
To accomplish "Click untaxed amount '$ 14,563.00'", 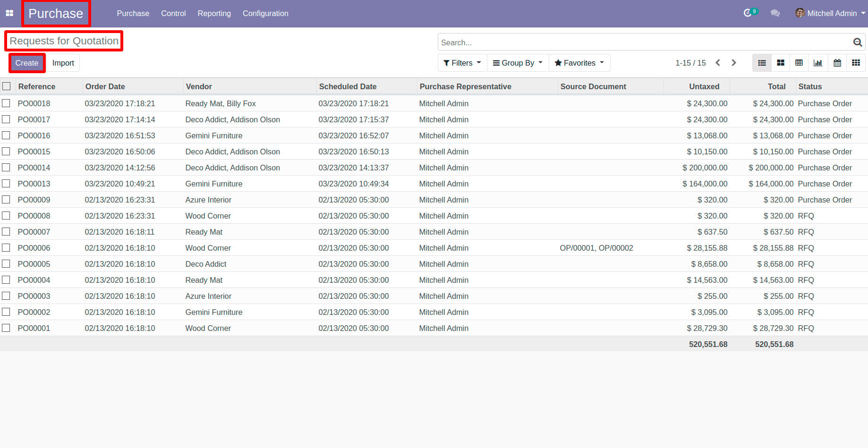I will pyautogui.click(x=707, y=280).
